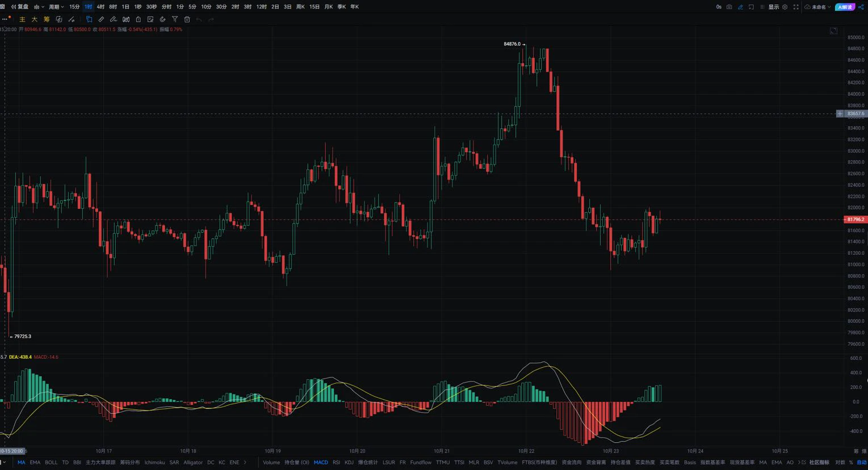Open the 显示 display menu
The image size is (868, 470).
point(774,7)
